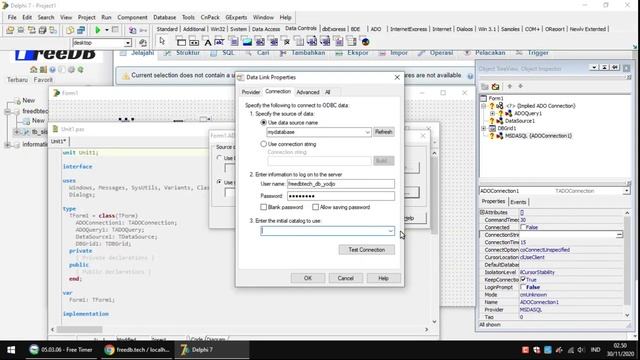Click OK in Data Link Properties
This screenshot has height=360, width=640.
(308, 278)
